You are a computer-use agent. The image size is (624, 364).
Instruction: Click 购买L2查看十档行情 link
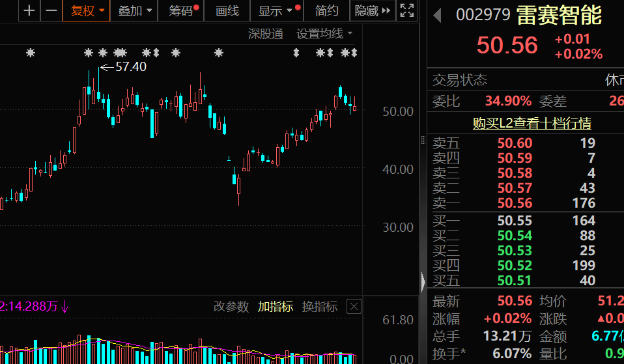(x=532, y=123)
